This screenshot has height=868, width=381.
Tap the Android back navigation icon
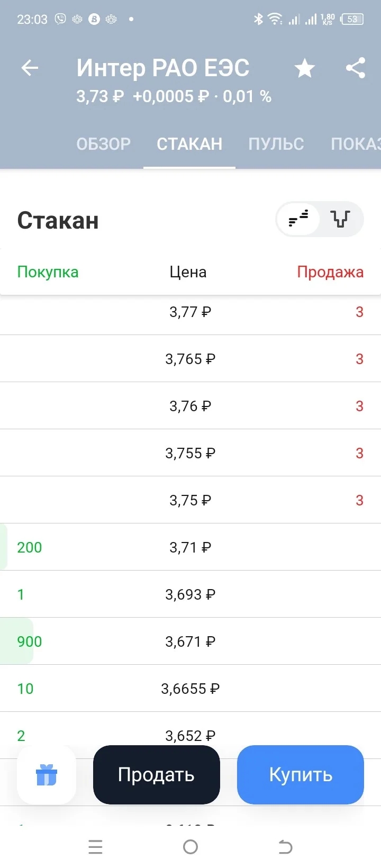285,847
